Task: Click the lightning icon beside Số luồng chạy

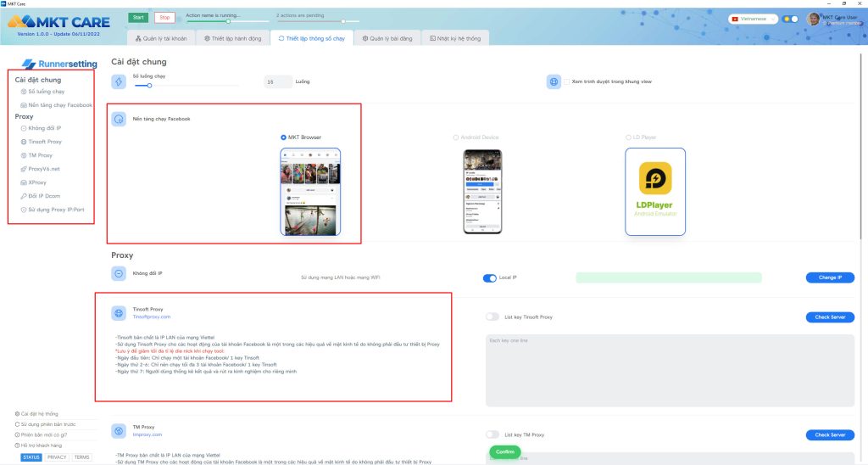Action: pos(119,81)
